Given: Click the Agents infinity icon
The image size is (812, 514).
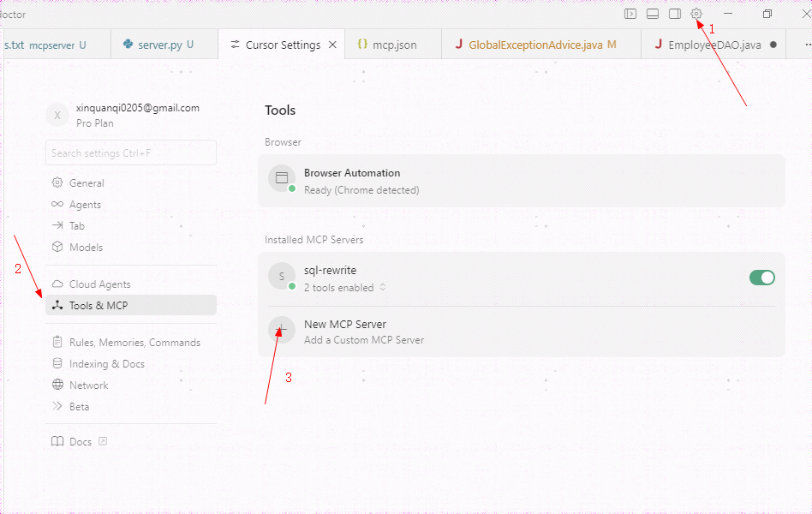Looking at the screenshot, I should [57, 204].
